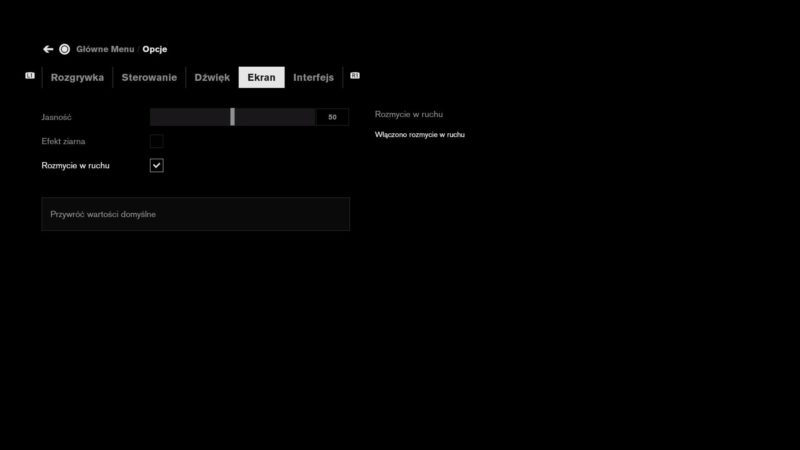Click the L1 shoulder button icon
Image resolution: width=800 pixels, height=450 pixels.
tap(30, 76)
